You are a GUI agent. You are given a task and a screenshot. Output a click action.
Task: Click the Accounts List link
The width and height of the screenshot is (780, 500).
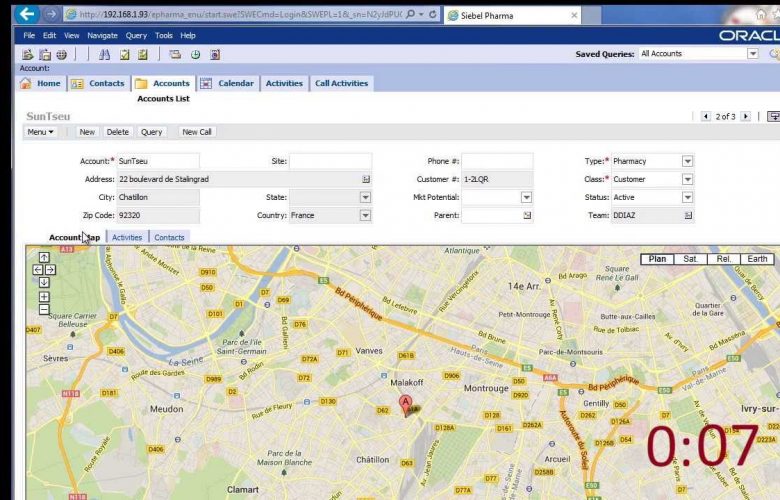point(163,99)
